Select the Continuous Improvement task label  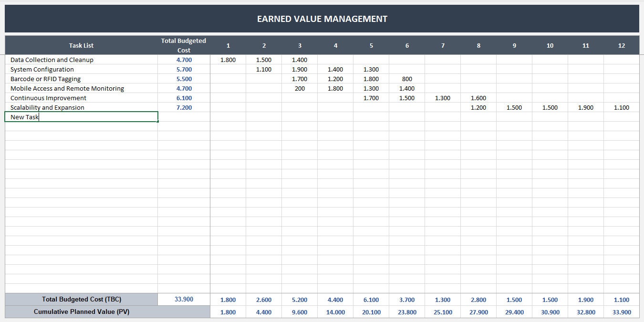tap(47, 98)
